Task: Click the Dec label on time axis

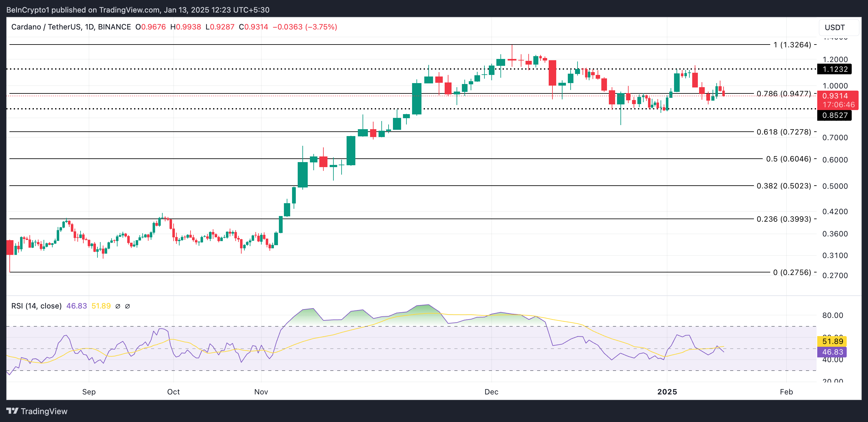Action: (491, 392)
